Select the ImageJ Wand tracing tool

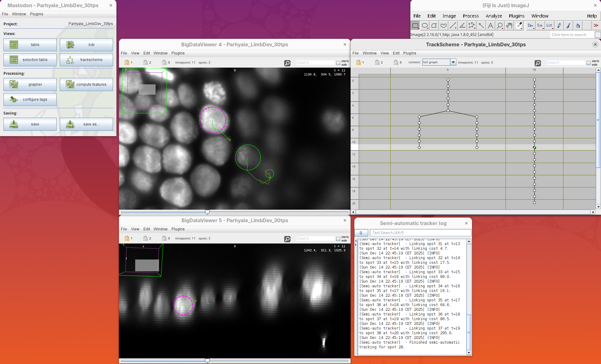[x=481, y=26]
